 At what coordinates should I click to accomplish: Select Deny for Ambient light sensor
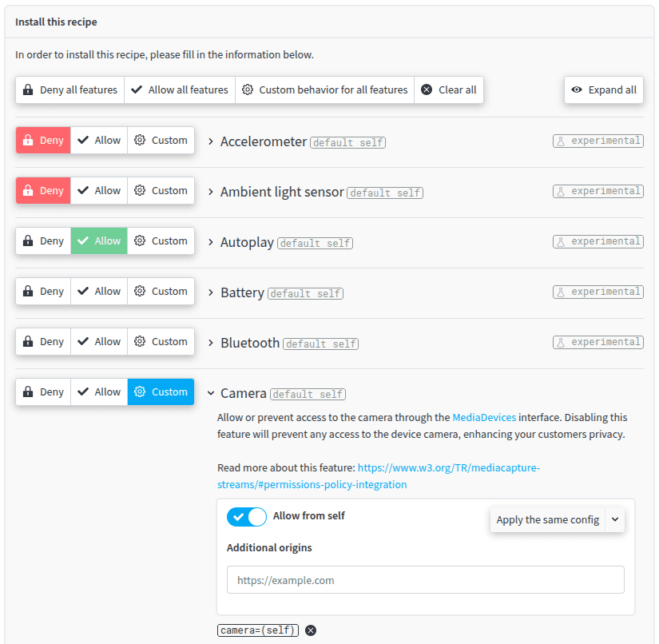tap(43, 190)
